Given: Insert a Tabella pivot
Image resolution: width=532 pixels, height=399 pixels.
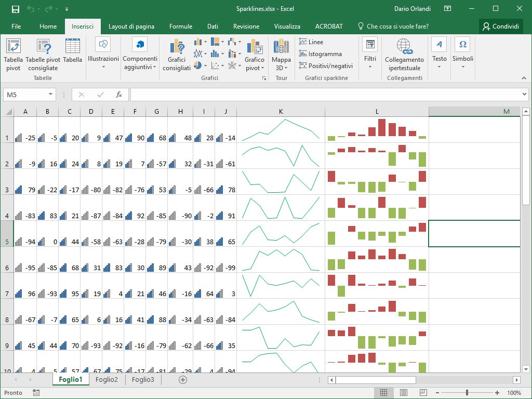Looking at the screenshot, I should [x=14, y=55].
